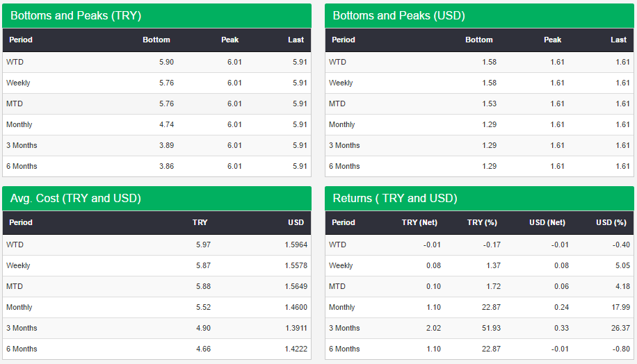
Task: Click the 6 Months row in Bottoms and Peaks (USD)
Action: (479, 166)
